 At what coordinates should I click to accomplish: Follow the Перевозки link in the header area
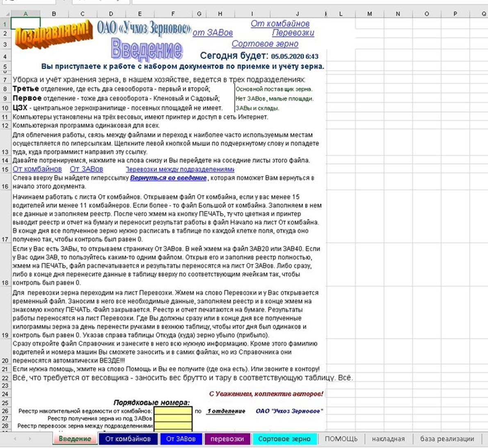(293, 33)
